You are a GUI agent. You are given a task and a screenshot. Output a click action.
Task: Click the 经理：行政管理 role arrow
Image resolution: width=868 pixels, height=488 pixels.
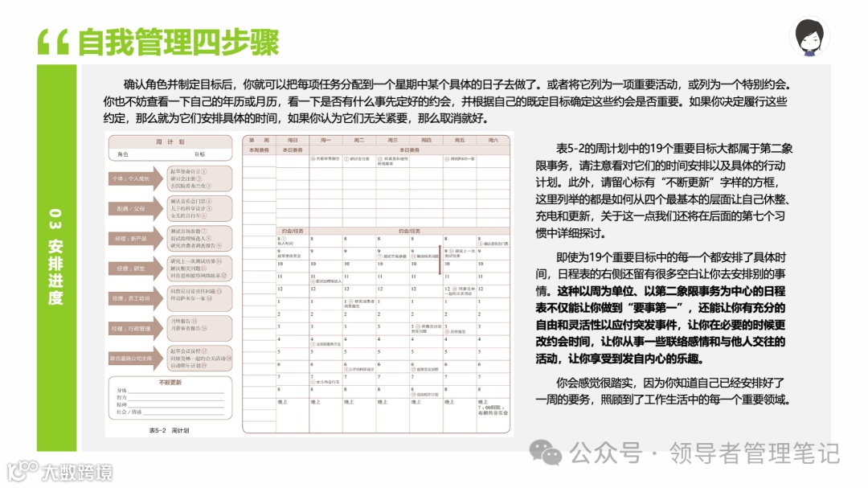[x=137, y=329]
